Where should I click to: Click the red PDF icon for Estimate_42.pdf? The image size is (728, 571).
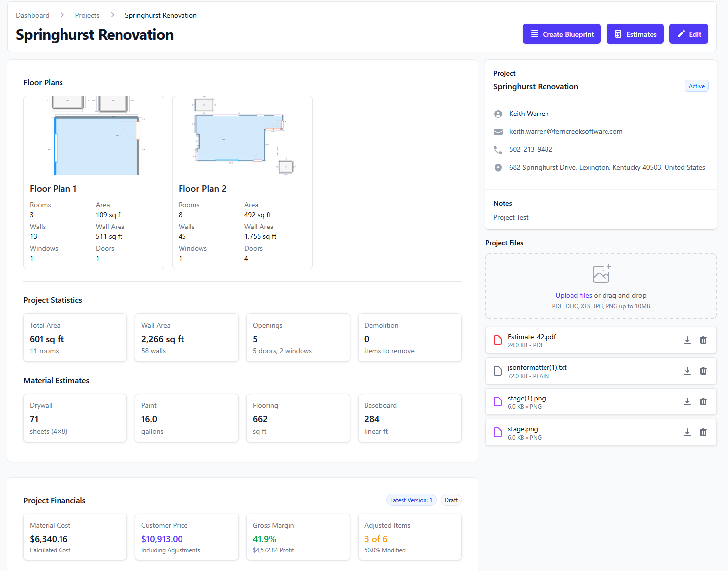pyautogui.click(x=498, y=340)
